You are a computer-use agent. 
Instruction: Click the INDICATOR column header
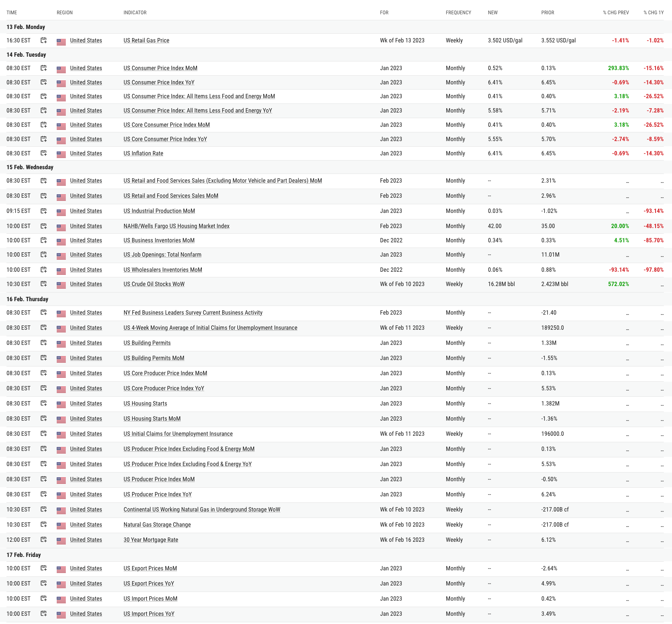click(135, 13)
